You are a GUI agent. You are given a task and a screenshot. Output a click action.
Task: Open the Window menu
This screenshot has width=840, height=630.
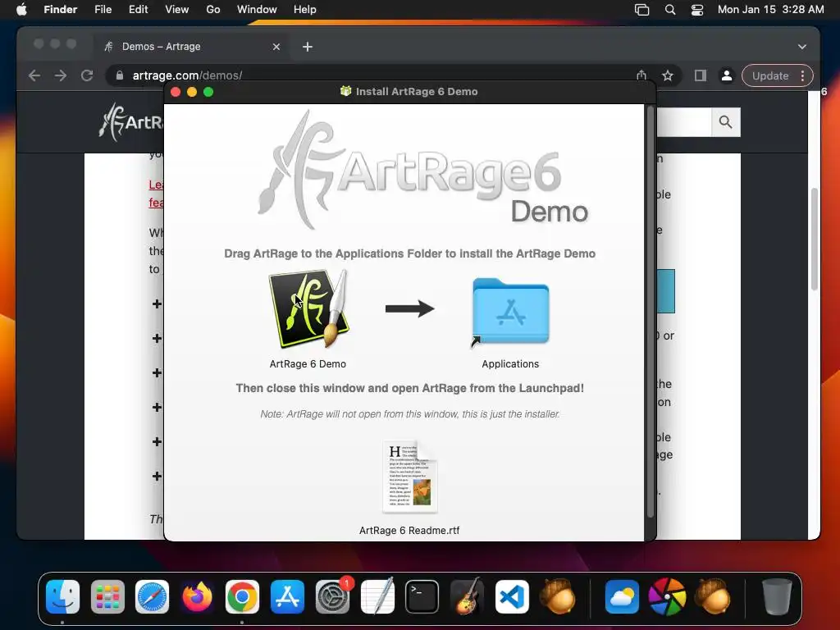(257, 10)
